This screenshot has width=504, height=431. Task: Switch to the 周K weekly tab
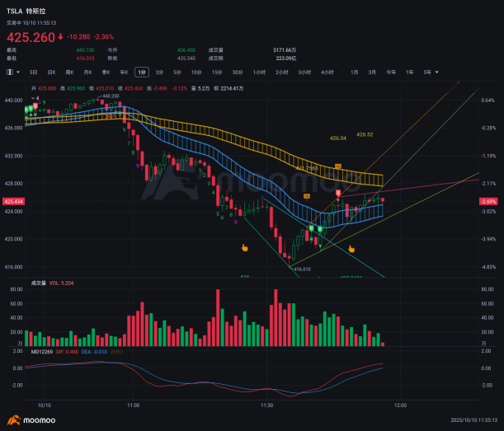[70, 73]
